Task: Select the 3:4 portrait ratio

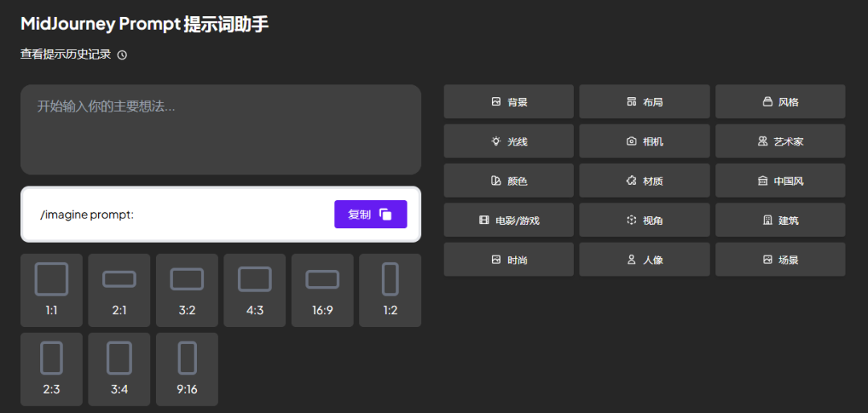Action: click(x=119, y=369)
